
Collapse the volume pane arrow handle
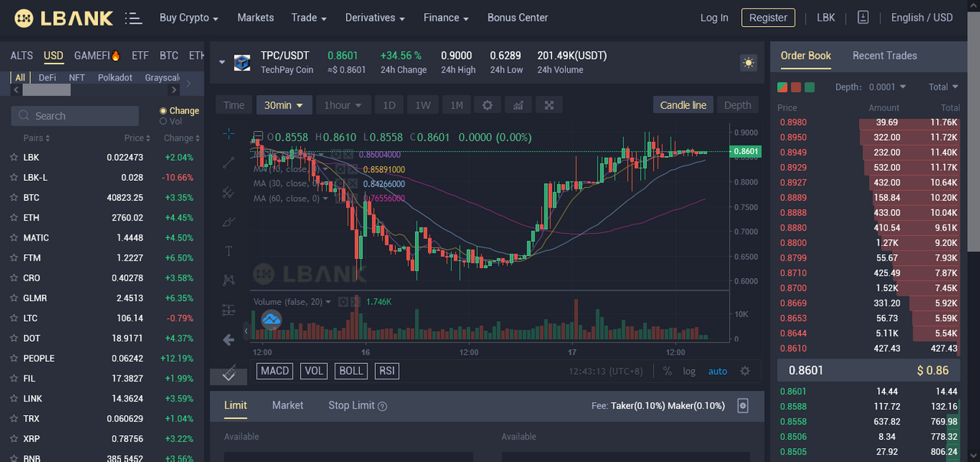point(247,331)
